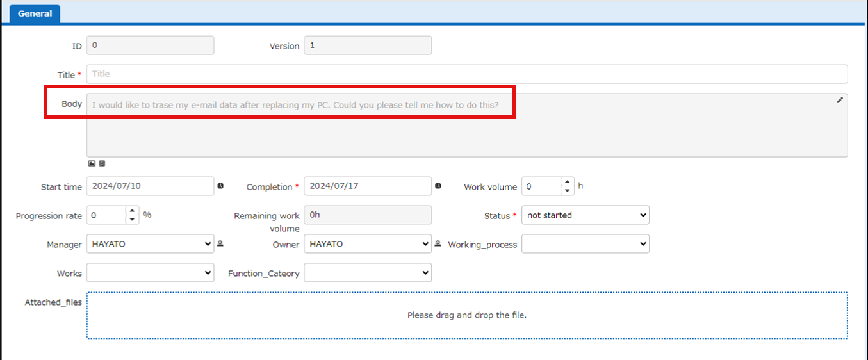Click the Attached_files drop zone

(467, 315)
